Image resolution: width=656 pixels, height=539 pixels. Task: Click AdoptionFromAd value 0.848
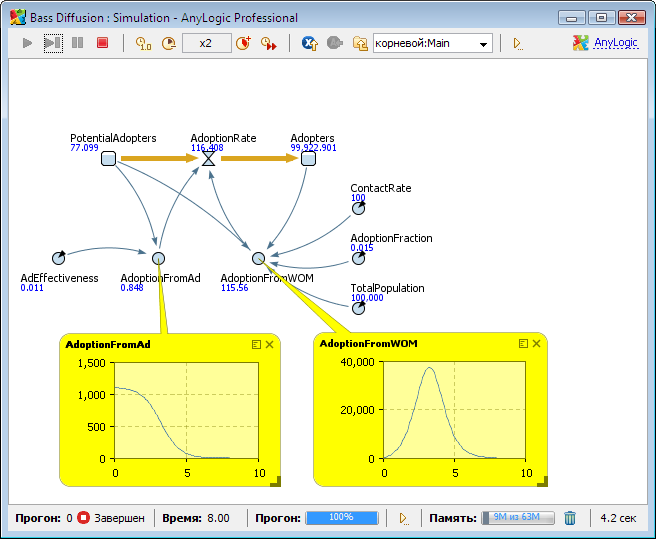(x=132, y=288)
